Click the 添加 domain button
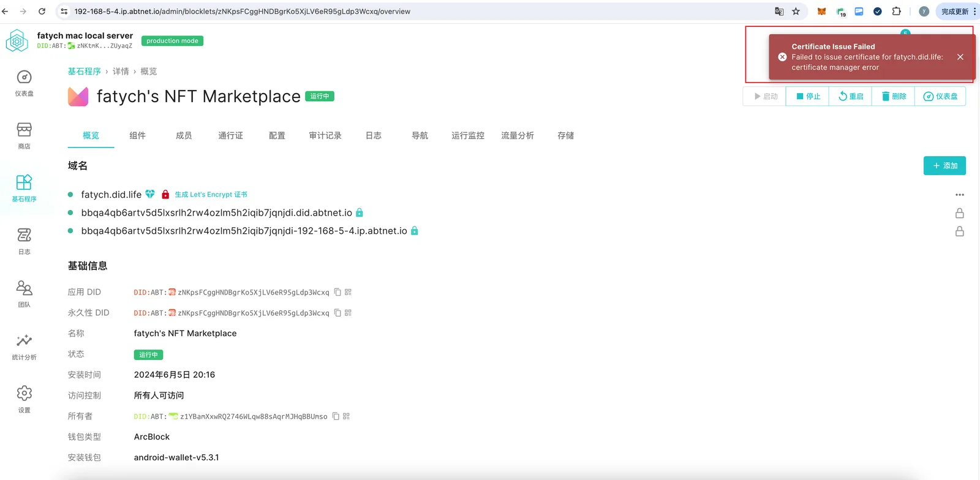The height and width of the screenshot is (480, 980). (944, 165)
